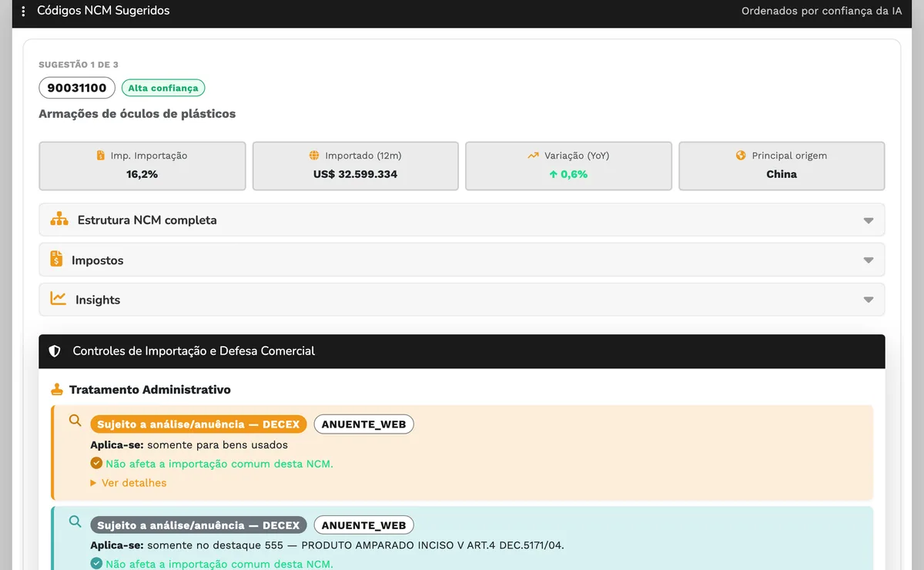924x570 pixels.
Task: Click the orange Sujeito a análise/anuência — DECEX tag
Action: point(199,424)
